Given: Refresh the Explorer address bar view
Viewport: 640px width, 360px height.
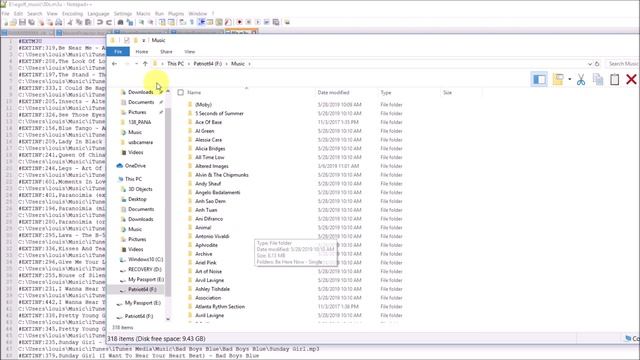Looking at the screenshot, I should pos(597,64).
